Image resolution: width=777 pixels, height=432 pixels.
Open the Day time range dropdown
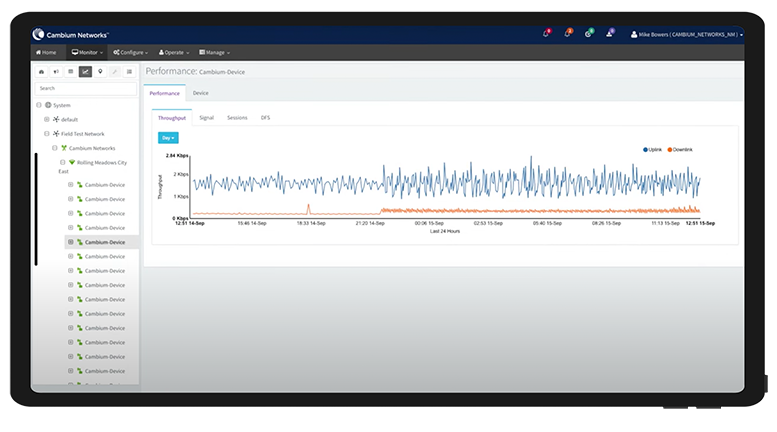point(168,137)
